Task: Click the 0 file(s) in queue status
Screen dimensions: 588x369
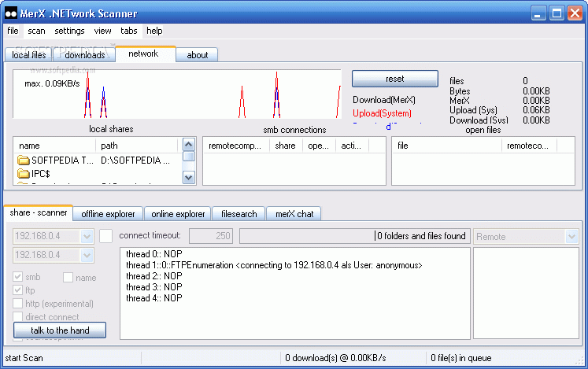Action: (460, 358)
